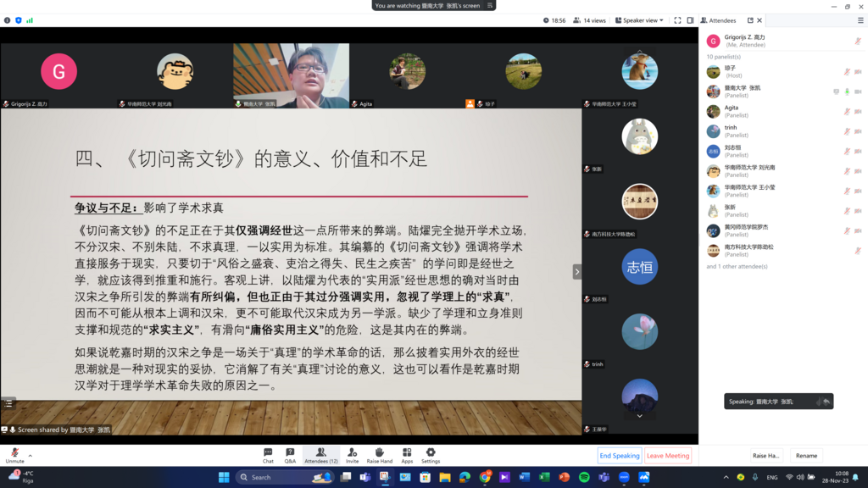Click Raise Hand button in Attendees panel

[766, 455]
